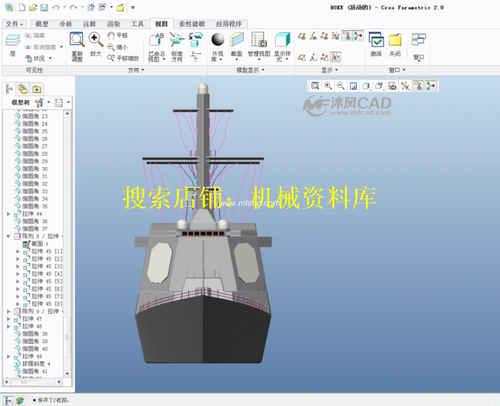Image resolution: width=500 pixels, height=406 pixels.
Task: Select 倒圆角 30 in model tree
Action: [x=32, y=169]
